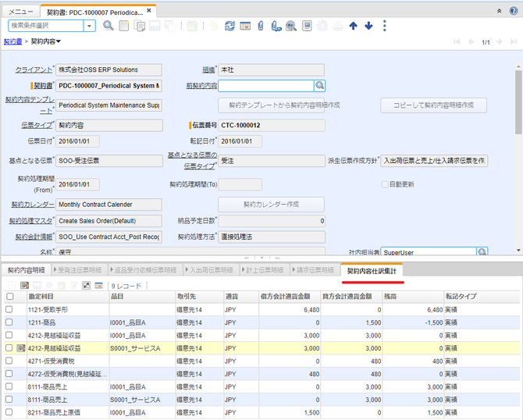Open attachments with the paperclip icon

pyautogui.click(x=261, y=26)
